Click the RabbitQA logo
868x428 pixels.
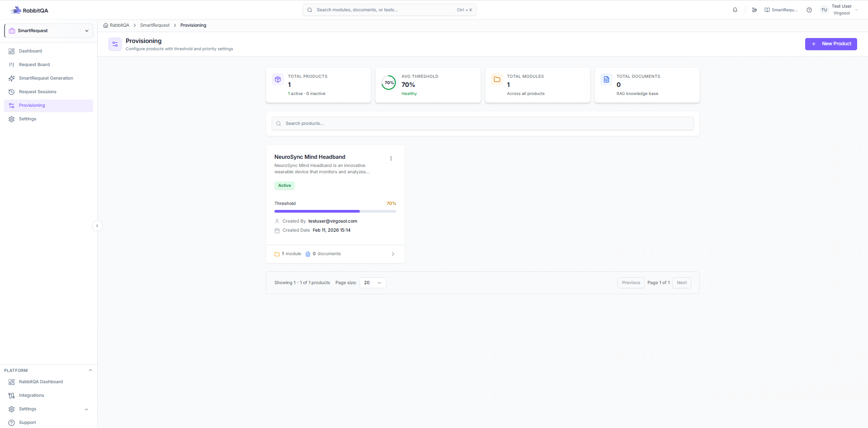[x=29, y=10]
